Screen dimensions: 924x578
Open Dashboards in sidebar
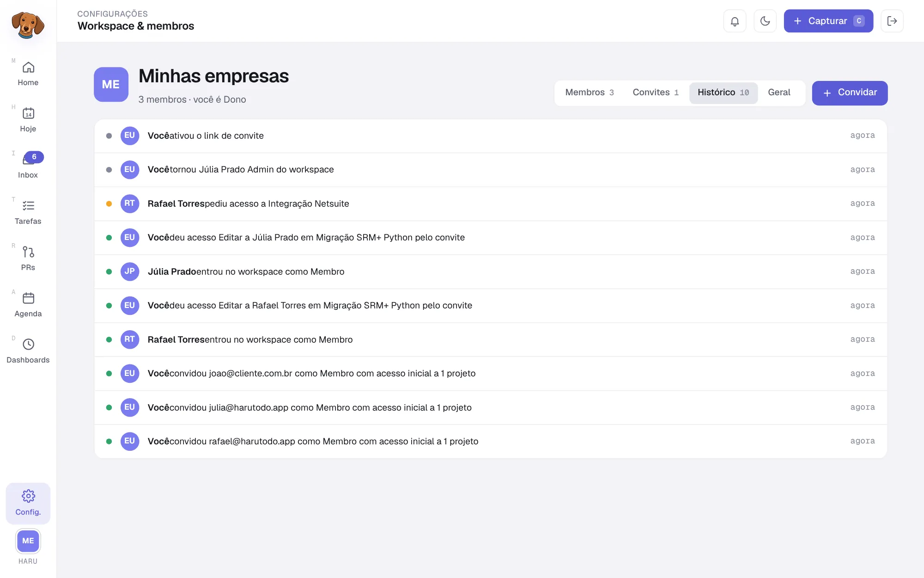pos(28,351)
